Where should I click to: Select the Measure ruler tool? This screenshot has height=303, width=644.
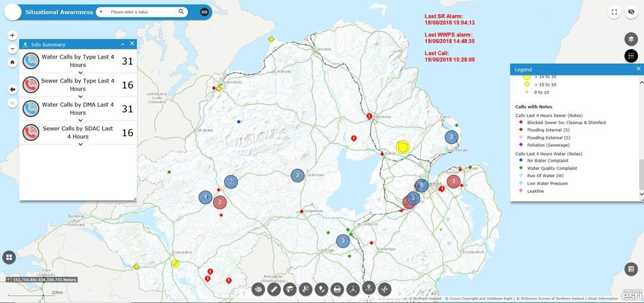click(x=274, y=289)
